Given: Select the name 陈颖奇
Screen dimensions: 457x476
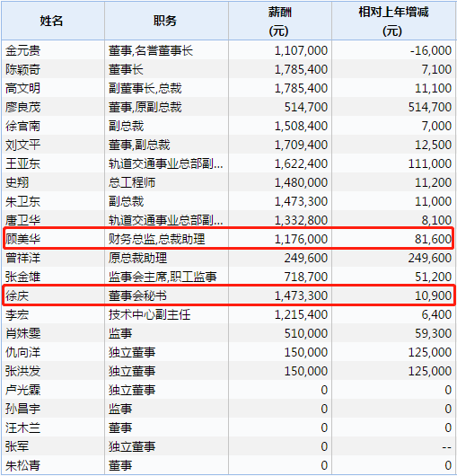Looking at the screenshot, I should coord(22,69).
